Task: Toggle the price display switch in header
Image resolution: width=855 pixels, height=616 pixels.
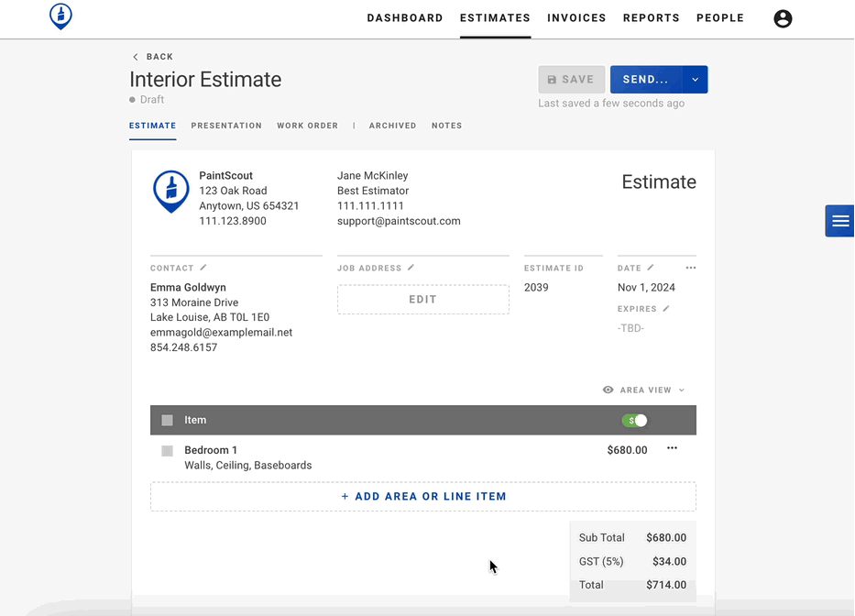Action: [635, 420]
